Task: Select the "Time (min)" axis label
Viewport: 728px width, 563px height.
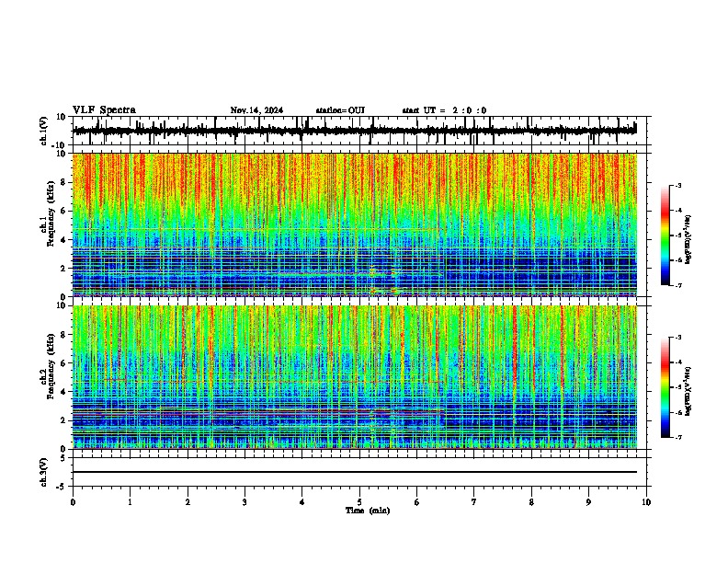Action: [x=368, y=511]
